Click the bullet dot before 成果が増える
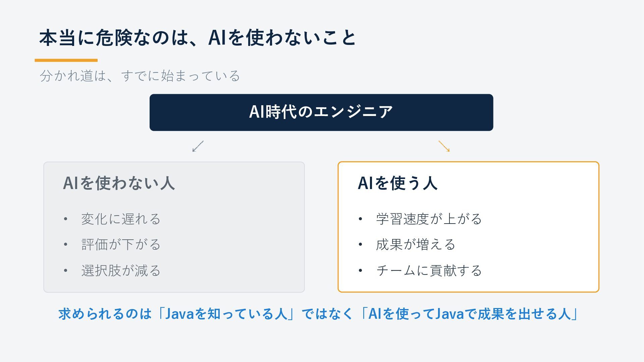The height and width of the screenshot is (362, 644). tap(360, 245)
